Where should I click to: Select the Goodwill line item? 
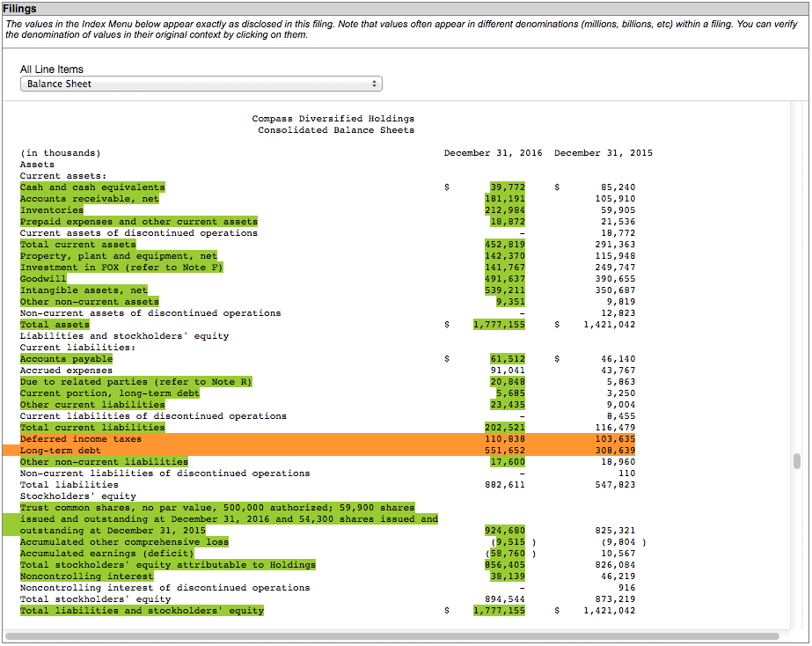click(43, 279)
